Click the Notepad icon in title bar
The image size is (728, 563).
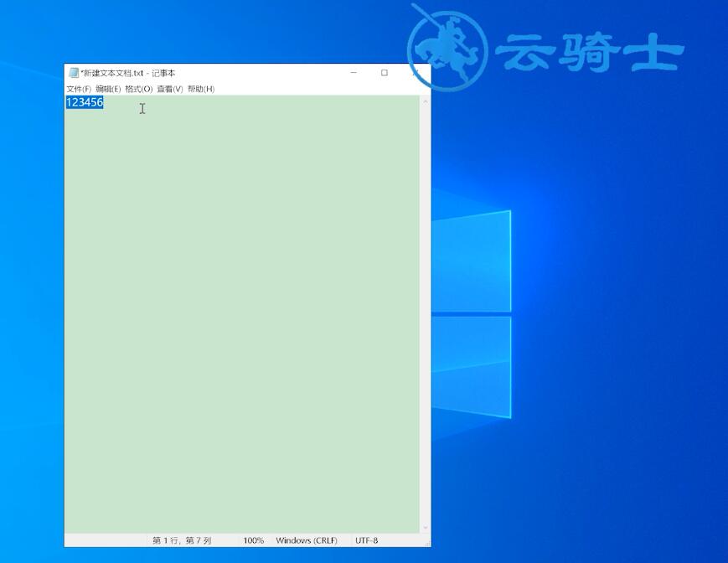(74, 73)
